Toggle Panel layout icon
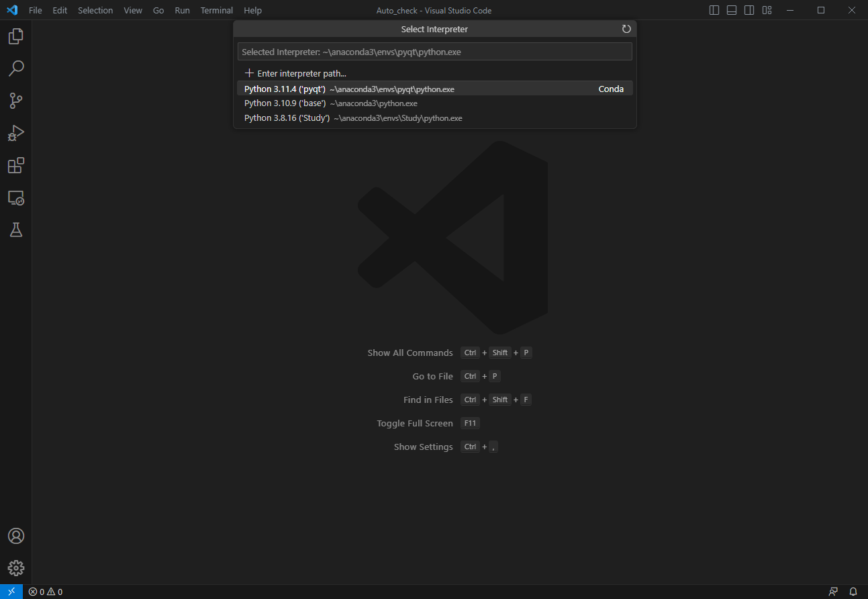Image resolution: width=868 pixels, height=599 pixels. (x=732, y=10)
